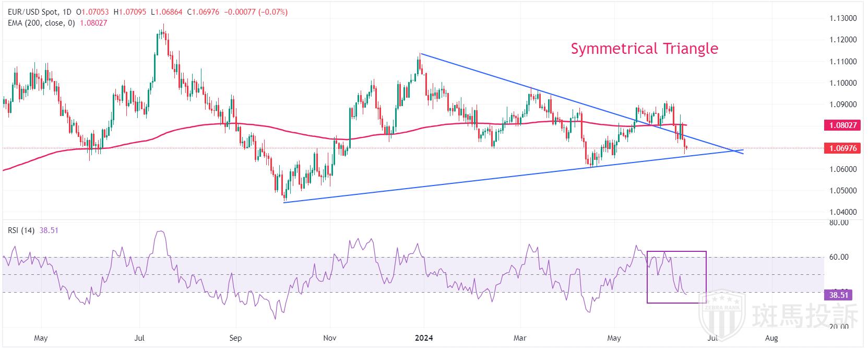Click the 1.13000 price axis level
Image resolution: width=868 pixels, height=348 pixels.
point(843,18)
